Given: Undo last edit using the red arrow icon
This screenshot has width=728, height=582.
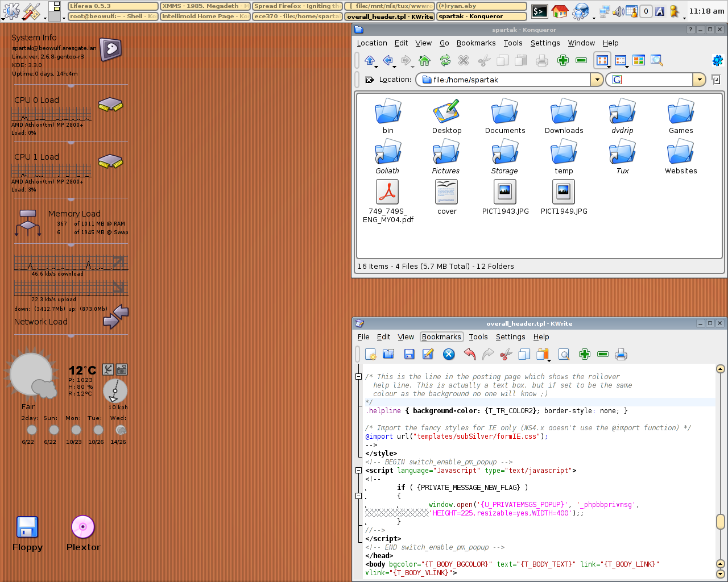Looking at the screenshot, I should click(x=469, y=355).
